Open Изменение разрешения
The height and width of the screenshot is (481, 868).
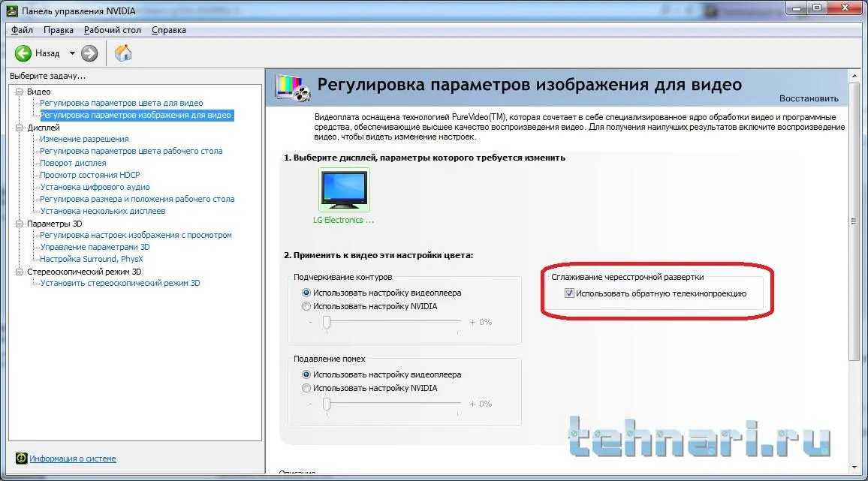[84, 139]
